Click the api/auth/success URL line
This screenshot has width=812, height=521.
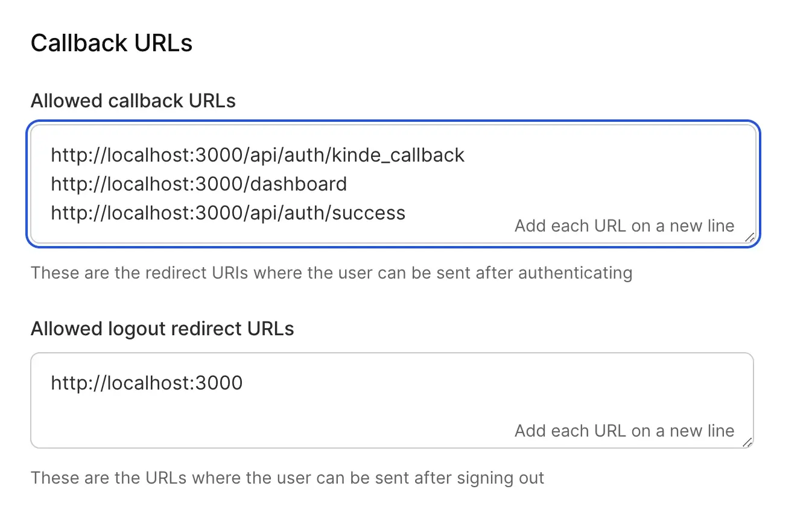pyautogui.click(x=228, y=213)
